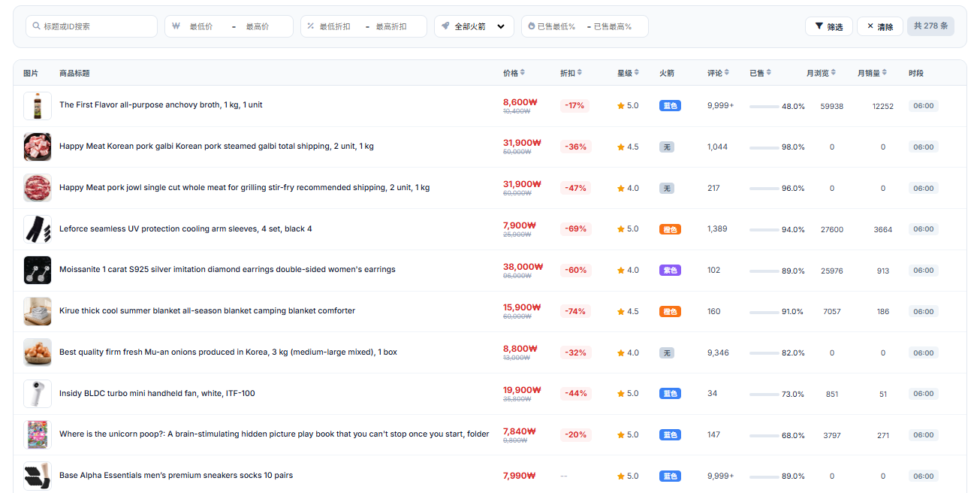This screenshot has width=980, height=493.
Task: Open the anchovy broth product thumbnail
Action: pyautogui.click(x=38, y=106)
